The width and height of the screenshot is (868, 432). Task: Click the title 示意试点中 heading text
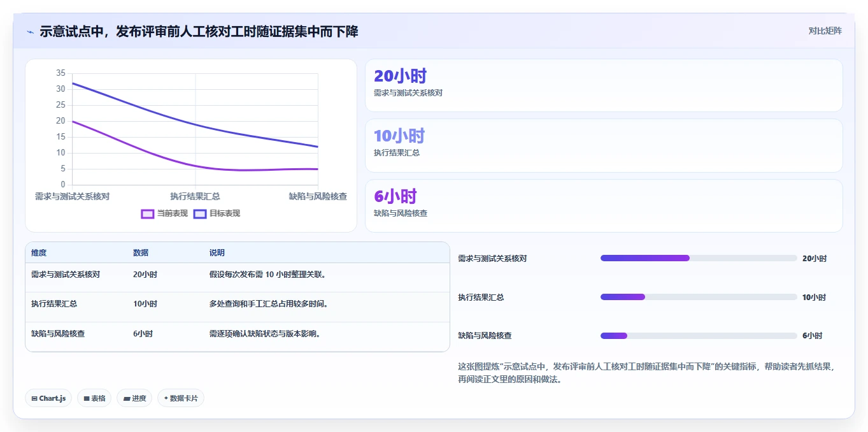pyautogui.click(x=199, y=31)
